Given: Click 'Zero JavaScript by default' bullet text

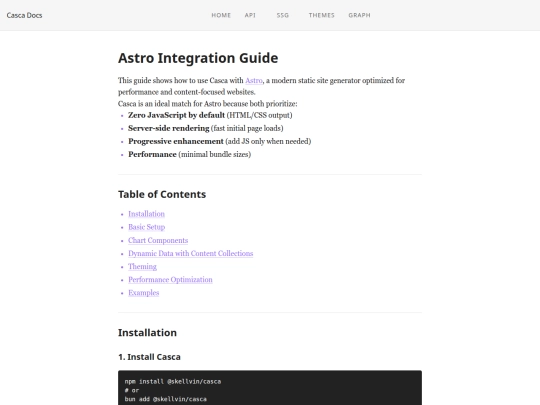Looking at the screenshot, I should click(x=176, y=115).
